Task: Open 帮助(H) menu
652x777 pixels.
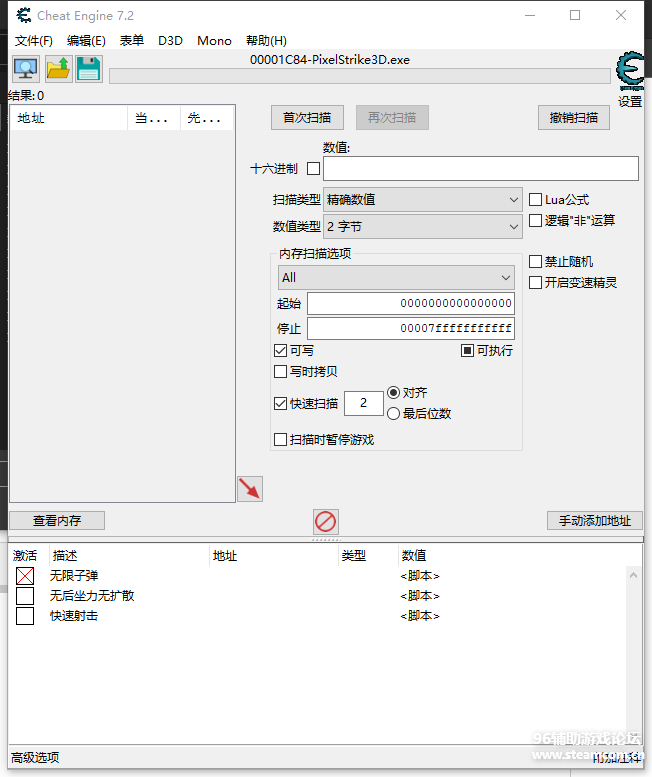Action: [267, 41]
